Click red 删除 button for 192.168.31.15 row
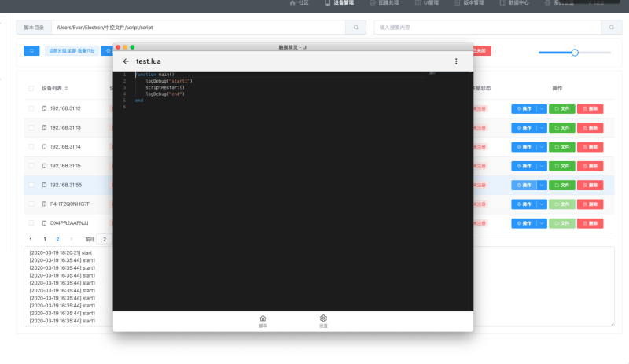 click(590, 166)
